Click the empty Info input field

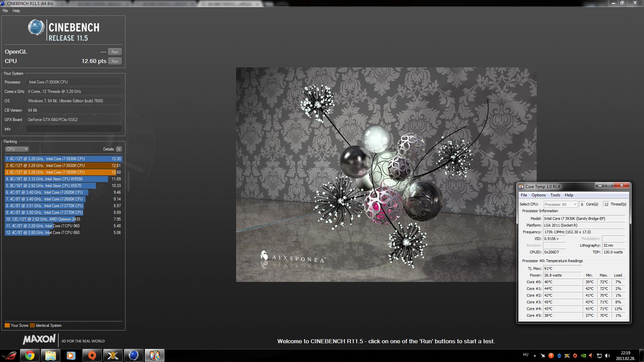tap(74, 129)
